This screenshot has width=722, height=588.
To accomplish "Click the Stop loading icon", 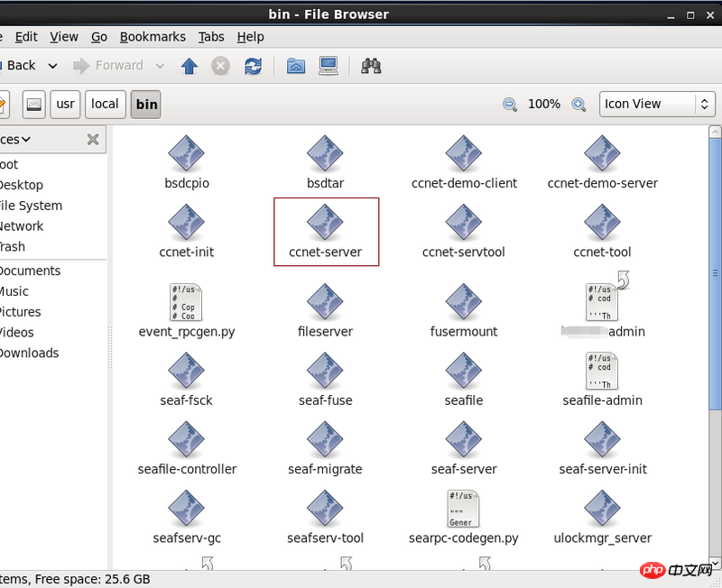I will [220, 66].
